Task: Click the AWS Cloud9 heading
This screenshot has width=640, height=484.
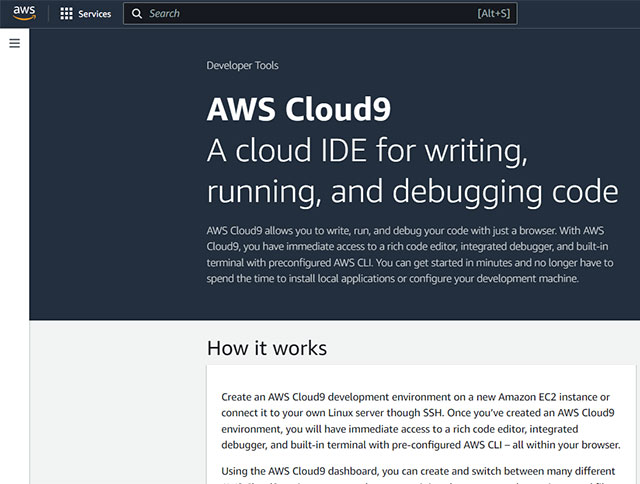Action: (299, 109)
